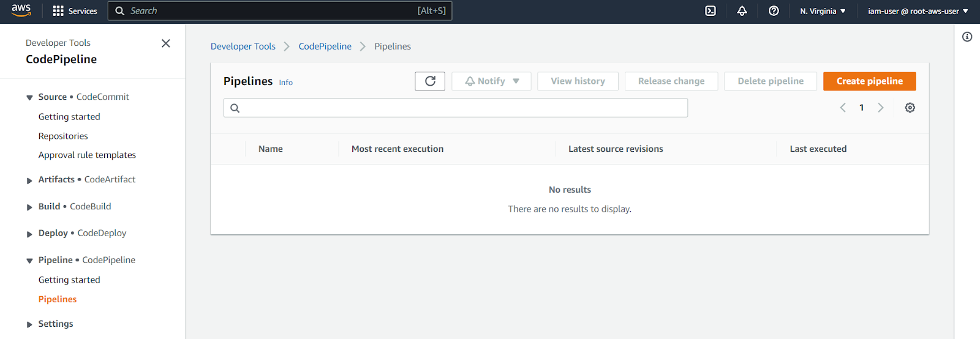This screenshot has height=339, width=980.
Task: Sort by the Name column header
Action: tap(271, 149)
